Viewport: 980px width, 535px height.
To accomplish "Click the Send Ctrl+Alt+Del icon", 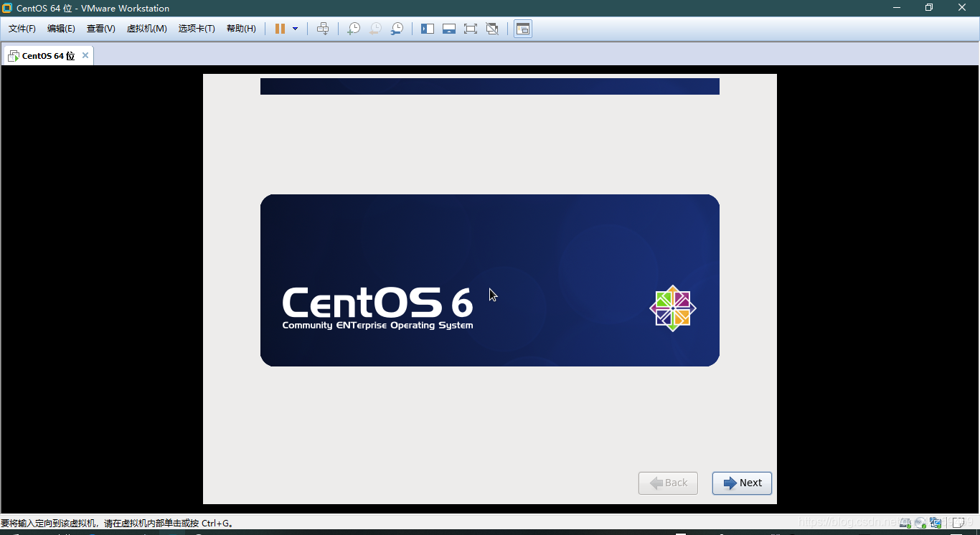I will [323, 29].
